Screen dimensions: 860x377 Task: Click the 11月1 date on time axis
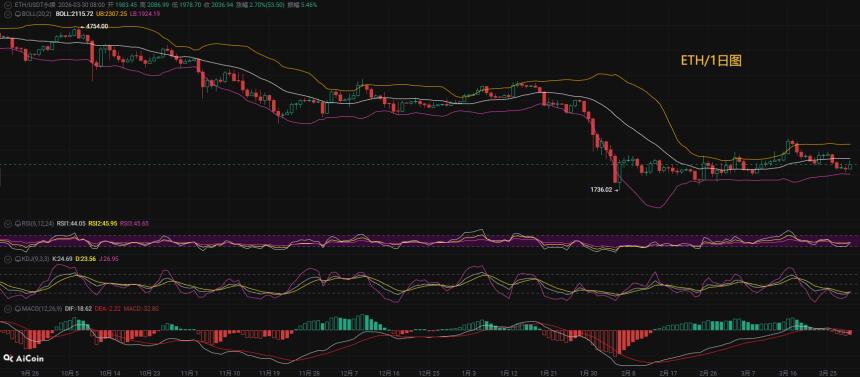pos(189,373)
